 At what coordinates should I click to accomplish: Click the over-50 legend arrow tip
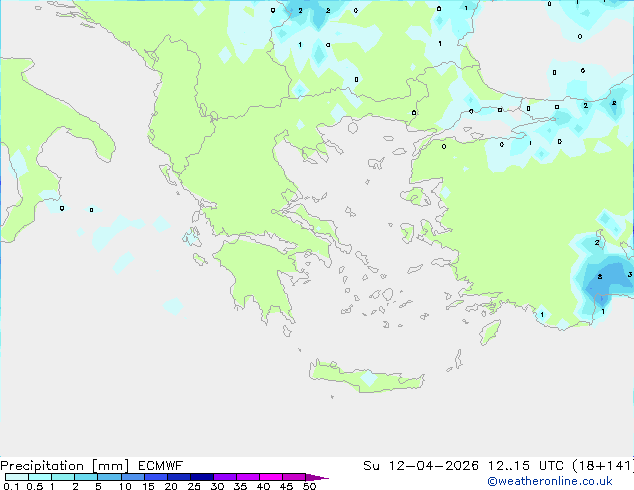point(317,477)
